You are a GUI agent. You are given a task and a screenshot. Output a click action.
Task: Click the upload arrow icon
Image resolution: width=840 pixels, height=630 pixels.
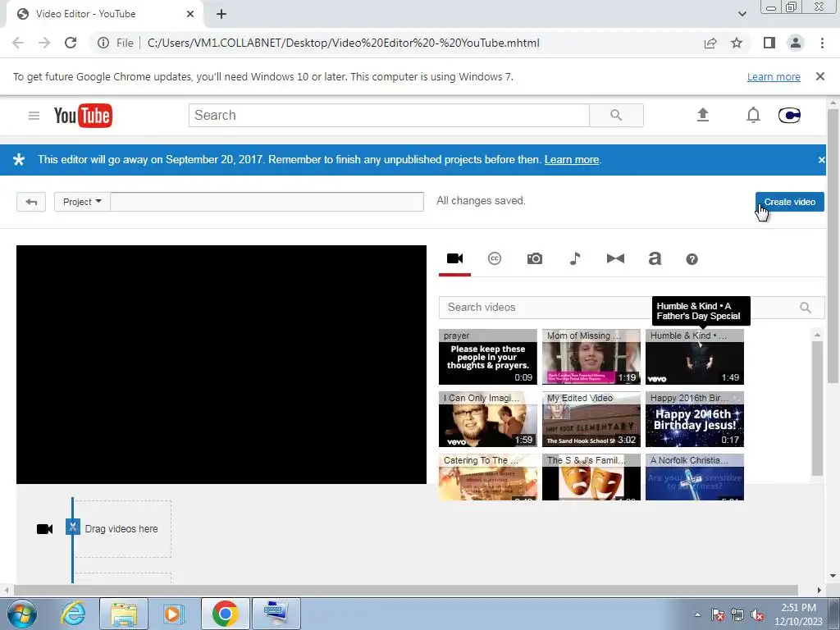point(703,115)
